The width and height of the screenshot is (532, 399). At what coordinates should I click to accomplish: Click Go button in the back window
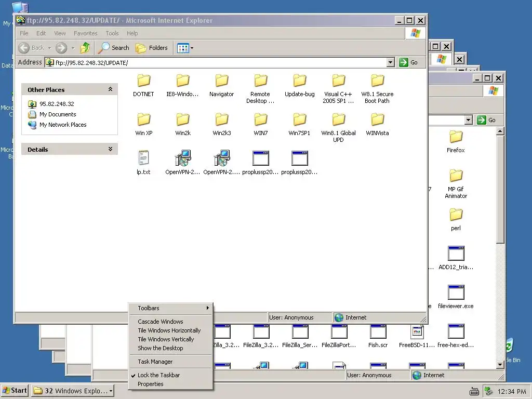486,120
